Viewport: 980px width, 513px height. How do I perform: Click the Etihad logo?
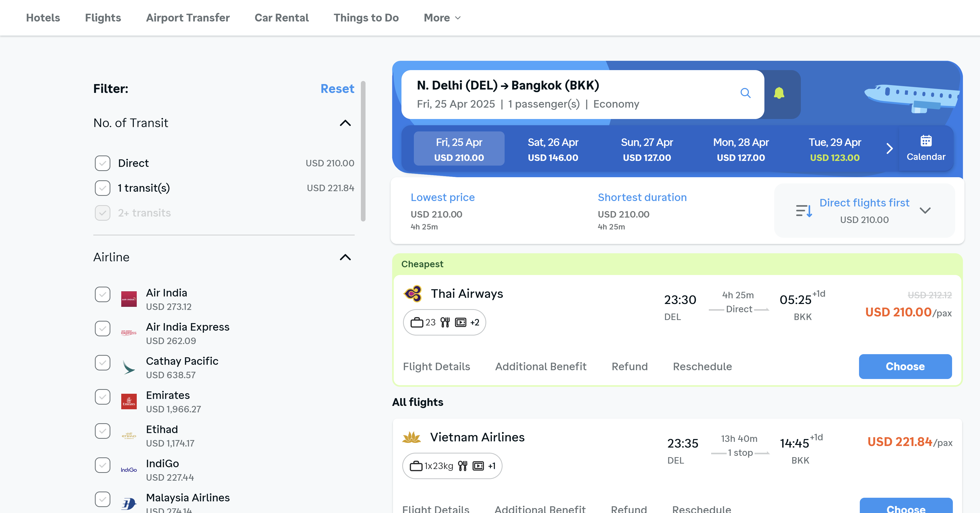point(129,436)
